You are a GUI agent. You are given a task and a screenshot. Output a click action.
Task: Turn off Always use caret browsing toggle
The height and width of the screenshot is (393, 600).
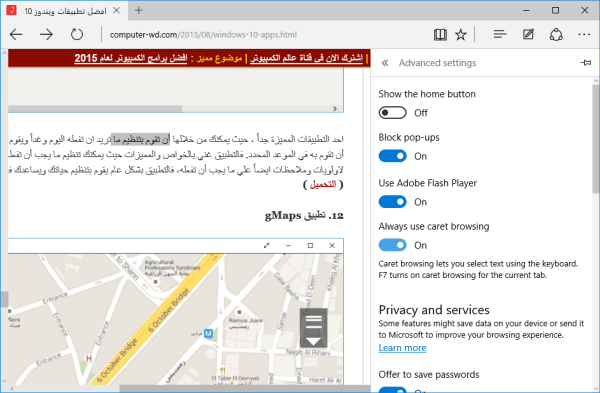(392, 245)
